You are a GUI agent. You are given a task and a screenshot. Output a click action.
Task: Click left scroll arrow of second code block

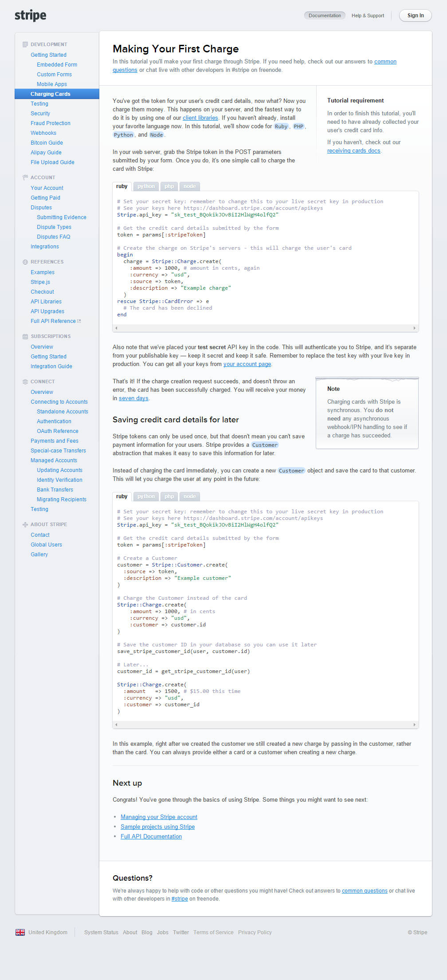pyautogui.click(x=116, y=725)
